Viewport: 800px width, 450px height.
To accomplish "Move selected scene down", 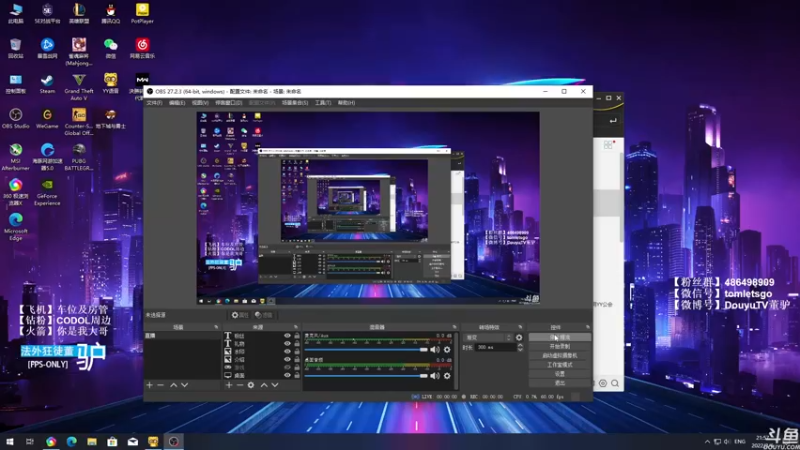I will point(184,385).
